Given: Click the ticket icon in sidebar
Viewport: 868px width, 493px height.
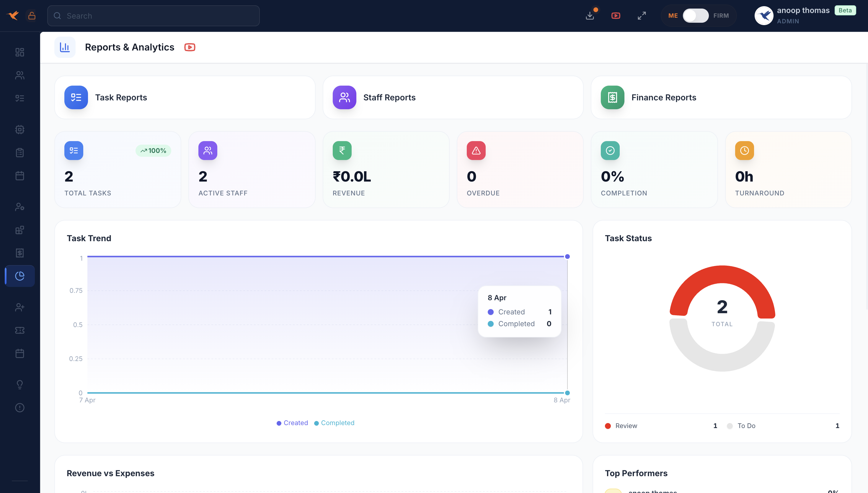Looking at the screenshot, I should (20, 330).
